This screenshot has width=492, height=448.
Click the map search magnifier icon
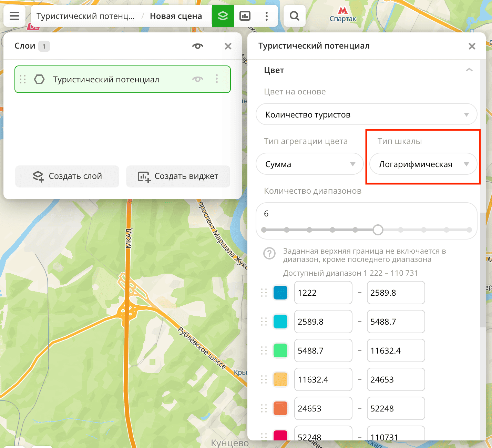[x=295, y=16]
